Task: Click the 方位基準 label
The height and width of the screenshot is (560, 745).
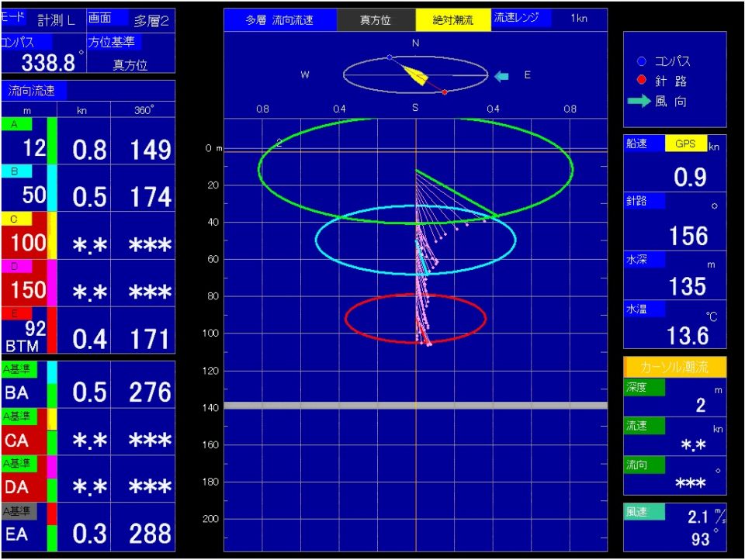Action: pyautogui.click(x=114, y=42)
